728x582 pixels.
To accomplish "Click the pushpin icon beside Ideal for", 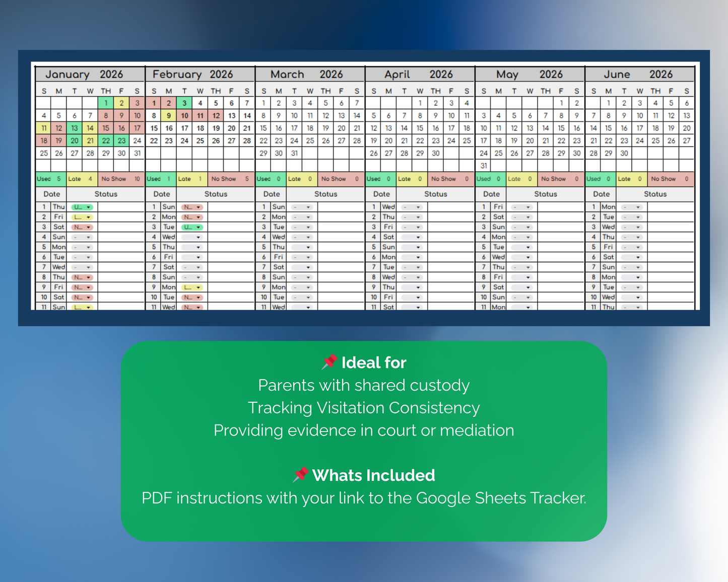I will click(x=329, y=362).
